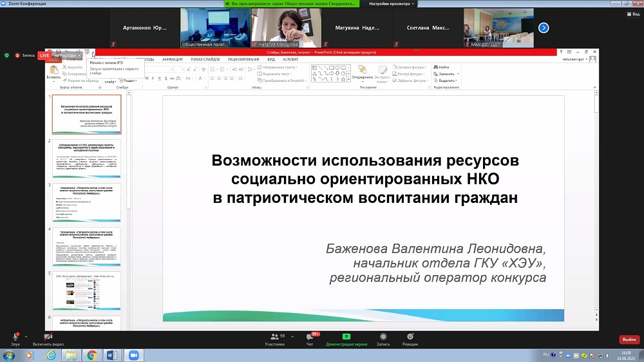
Task: Open the font size combo box
Action: pyautogui.click(x=178, y=70)
